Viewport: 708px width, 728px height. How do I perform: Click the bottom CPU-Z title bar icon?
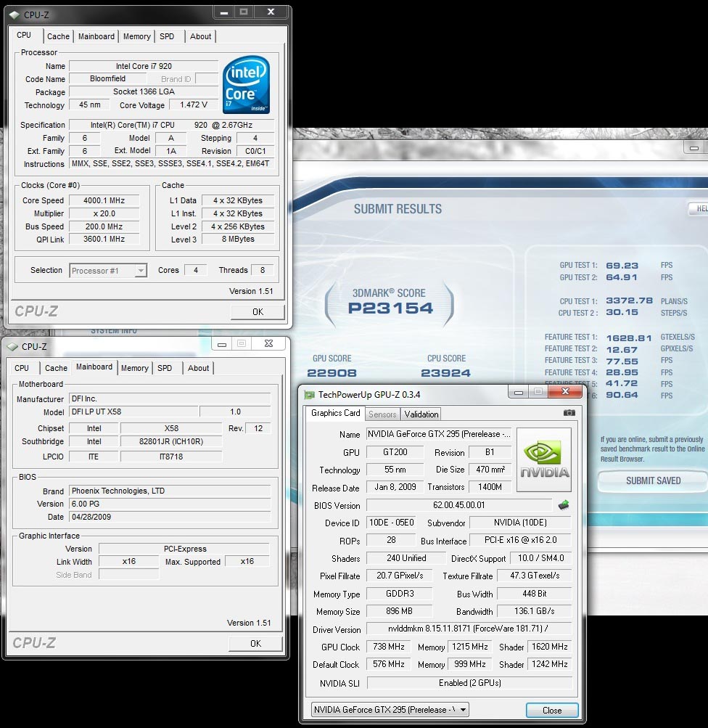pyautogui.click(x=12, y=347)
